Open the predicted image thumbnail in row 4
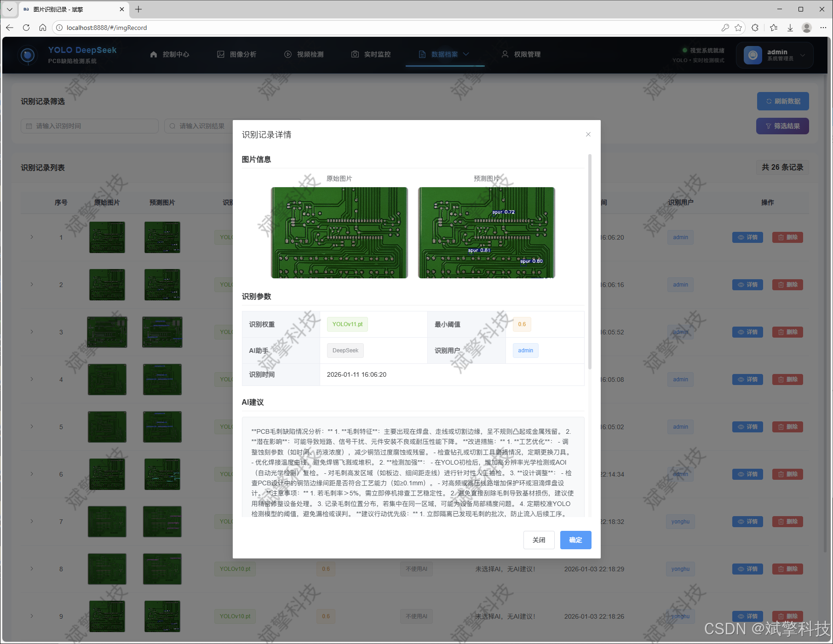The width and height of the screenshot is (833, 644). (x=162, y=379)
